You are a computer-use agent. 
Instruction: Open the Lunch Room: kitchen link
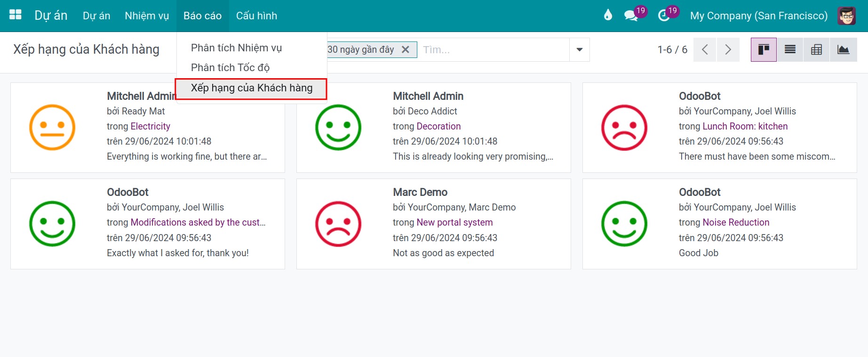[745, 126]
